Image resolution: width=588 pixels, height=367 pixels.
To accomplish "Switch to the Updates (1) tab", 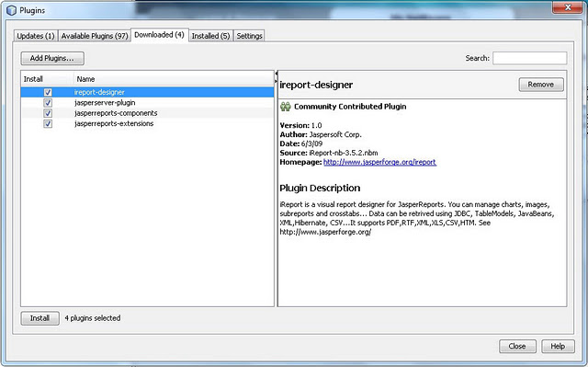I will click(36, 36).
